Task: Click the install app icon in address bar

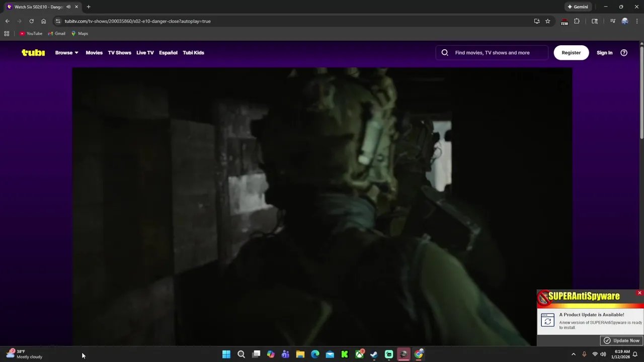Action: click(x=537, y=21)
